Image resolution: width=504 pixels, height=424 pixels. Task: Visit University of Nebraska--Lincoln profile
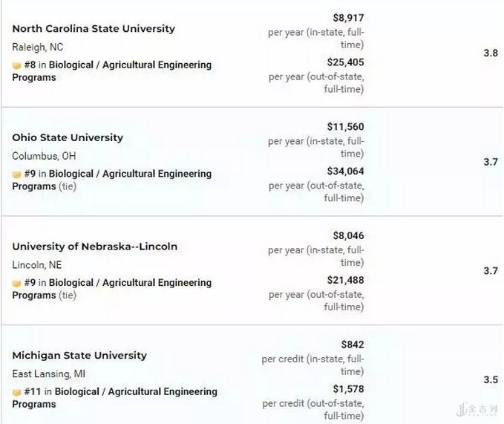coord(95,247)
